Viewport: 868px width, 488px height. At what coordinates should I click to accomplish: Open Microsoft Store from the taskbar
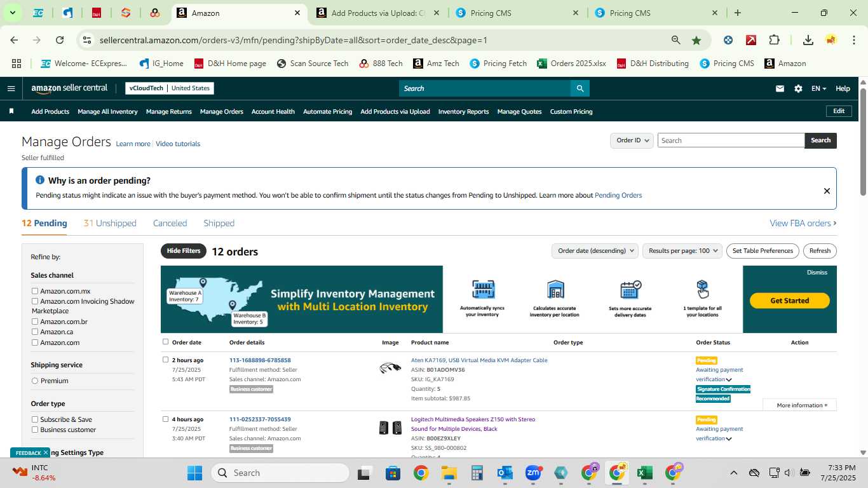click(x=393, y=473)
